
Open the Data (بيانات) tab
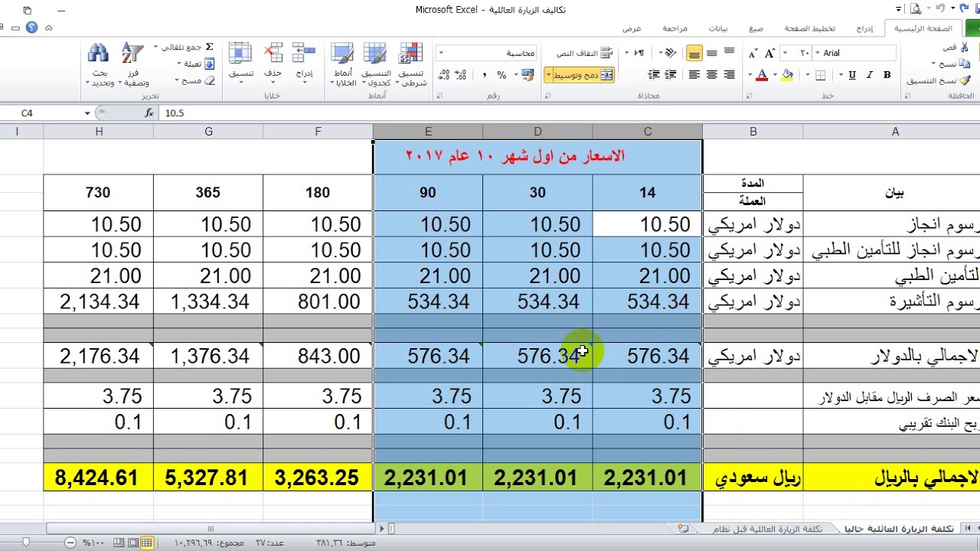pos(717,28)
